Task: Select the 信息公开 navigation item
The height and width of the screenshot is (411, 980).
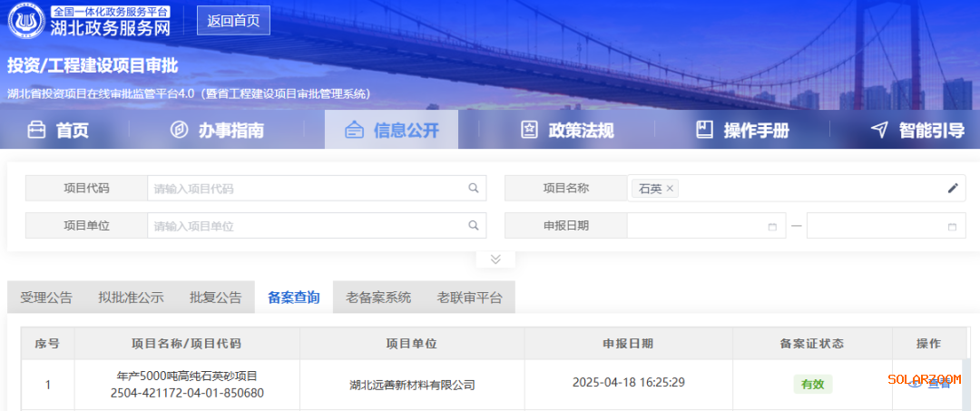Action: coord(392,131)
